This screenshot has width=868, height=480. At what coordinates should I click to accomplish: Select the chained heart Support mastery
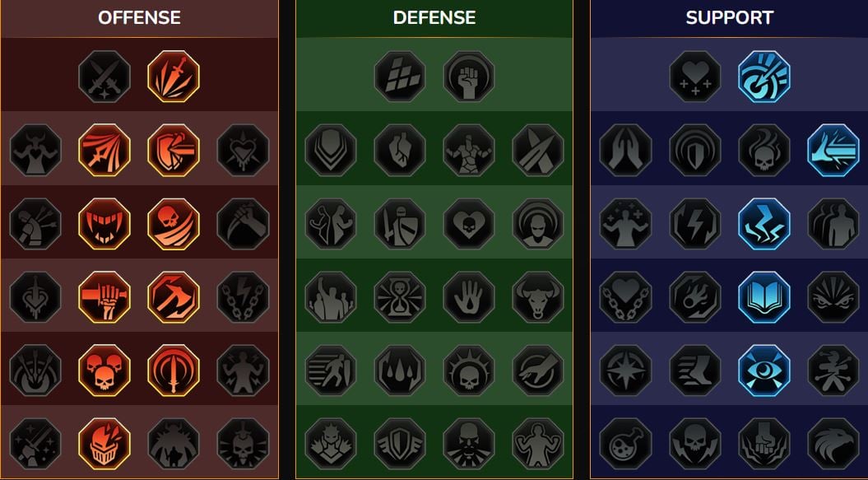click(x=625, y=297)
